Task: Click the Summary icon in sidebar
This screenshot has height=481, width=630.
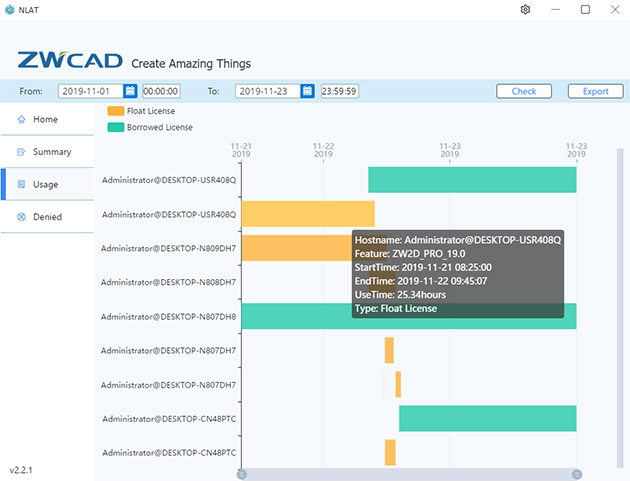Action: [x=21, y=152]
